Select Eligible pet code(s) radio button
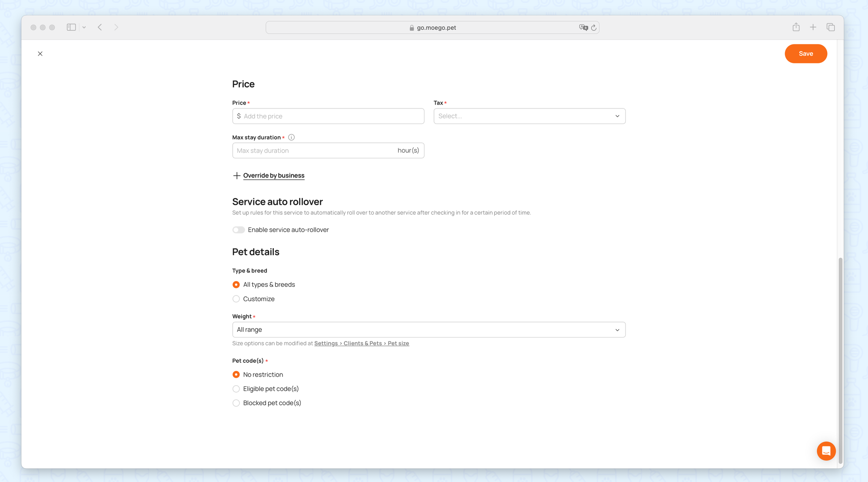This screenshot has height=482, width=868. coord(236,389)
